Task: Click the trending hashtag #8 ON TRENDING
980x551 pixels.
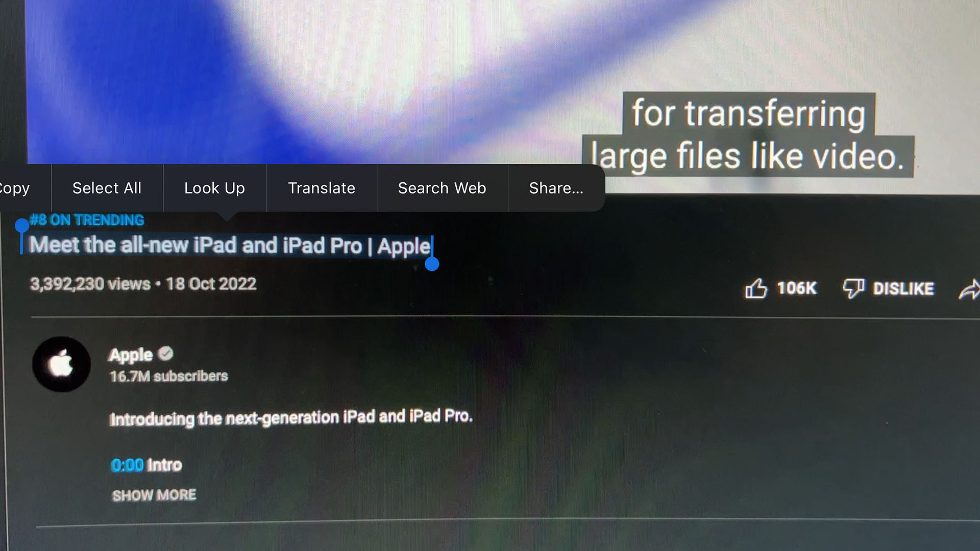Action: pos(87,220)
